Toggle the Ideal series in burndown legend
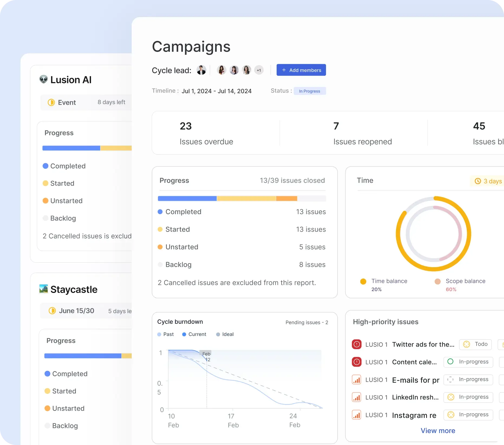 tap(225, 334)
